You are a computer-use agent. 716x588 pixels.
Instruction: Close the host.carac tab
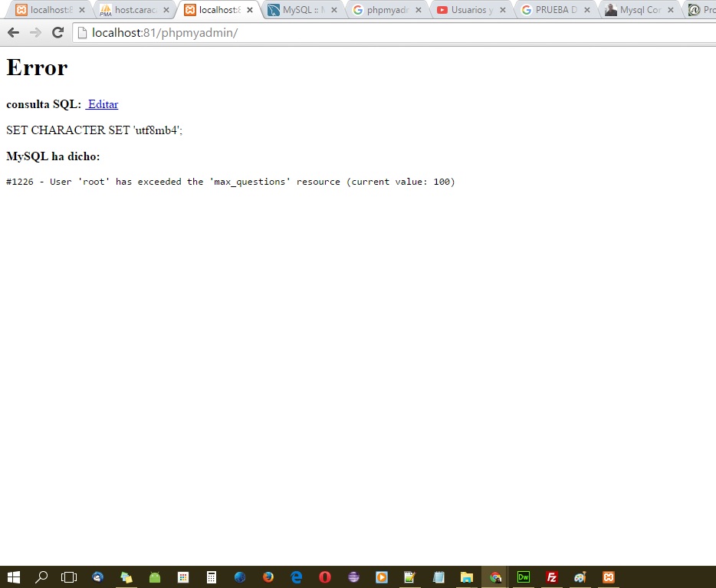point(166,10)
